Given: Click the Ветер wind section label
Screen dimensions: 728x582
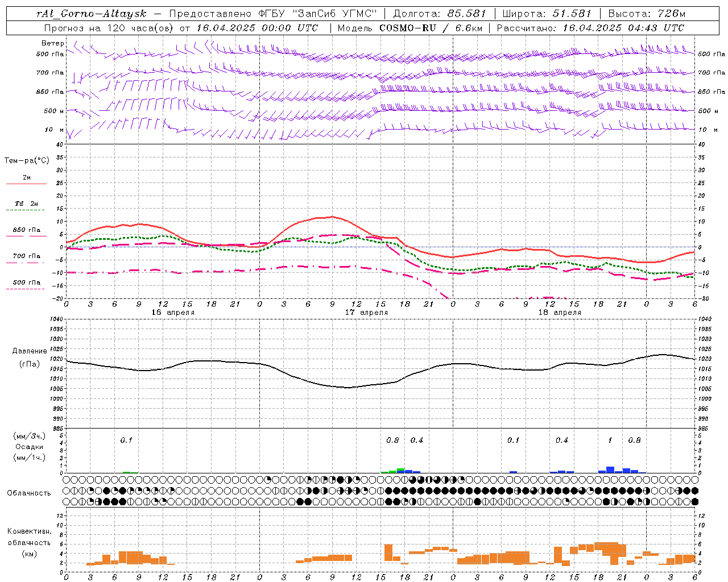Looking at the screenshot, I should (x=53, y=43).
